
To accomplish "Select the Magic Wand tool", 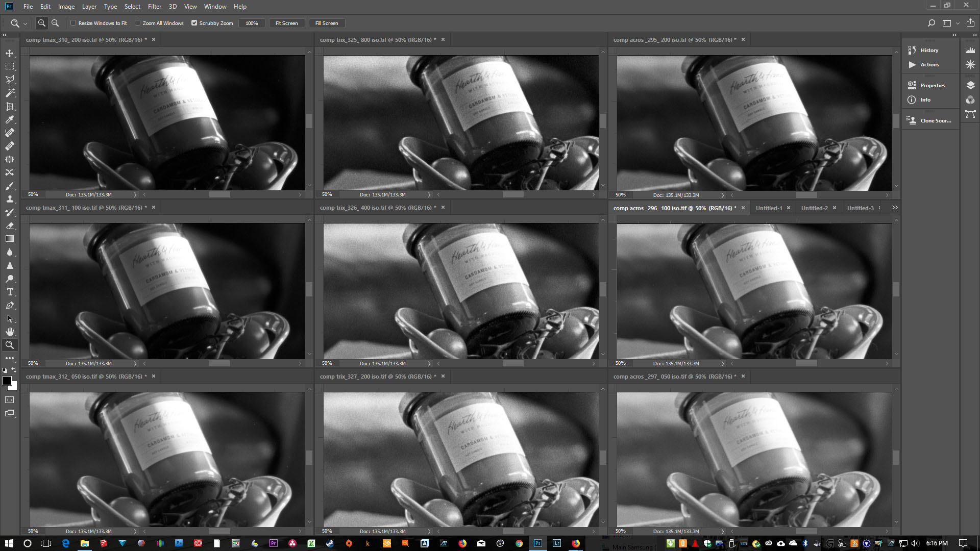I will click(x=10, y=93).
